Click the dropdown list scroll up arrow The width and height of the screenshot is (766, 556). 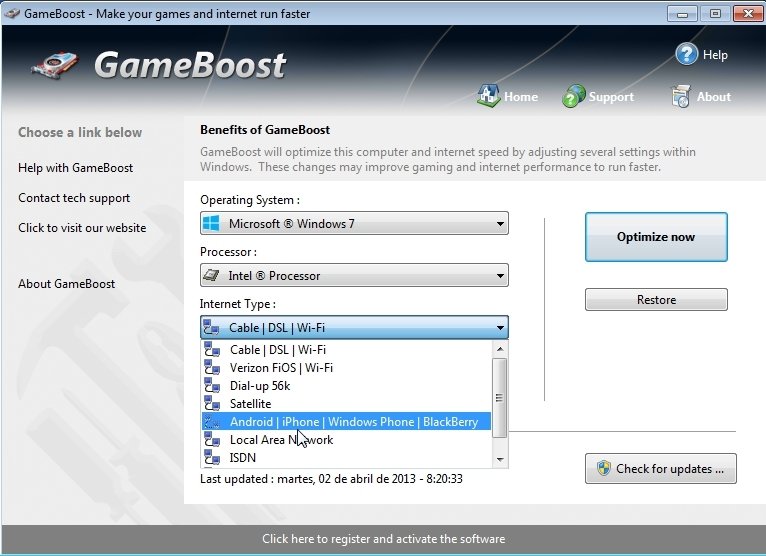pyautogui.click(x=500, y=349)
